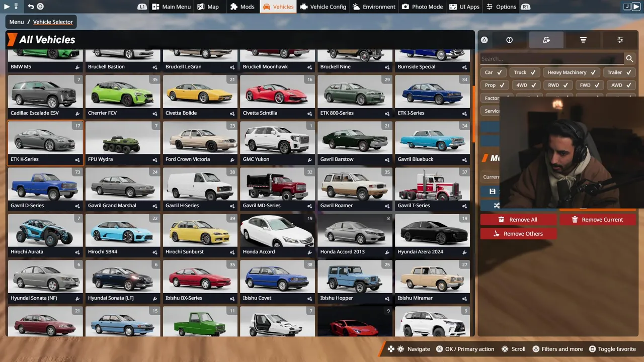The height and width of the screenshot is (362, 644).
Task: Click the wrench icon on Cadillac Escalade ESV card
Action: (x=77, y=113)
